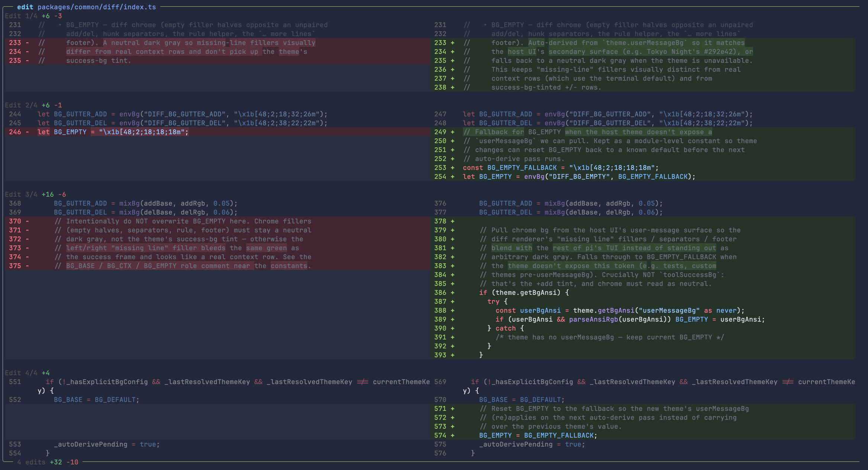Image resolution: width=868 pixels, height=470 pixels.
Task: Click left line 552 BG_BASE = BG_DEFAULT
Action: pyautogui.click(x=97, y=400)
